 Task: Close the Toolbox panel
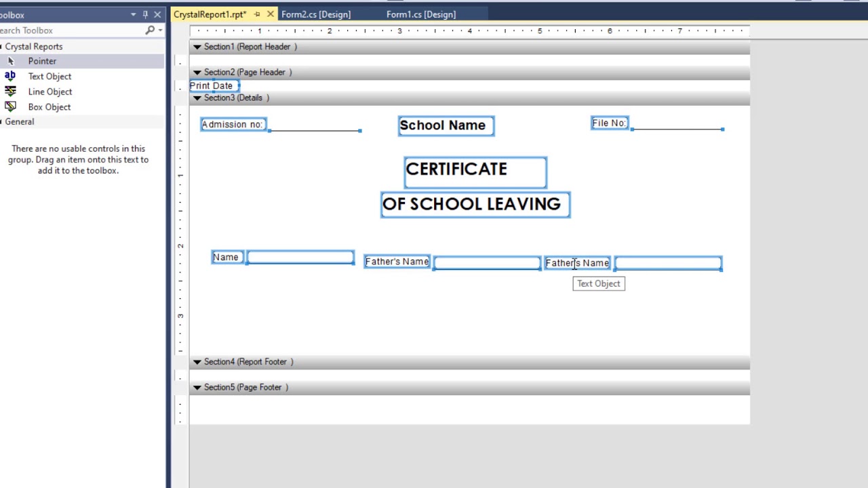157,14
